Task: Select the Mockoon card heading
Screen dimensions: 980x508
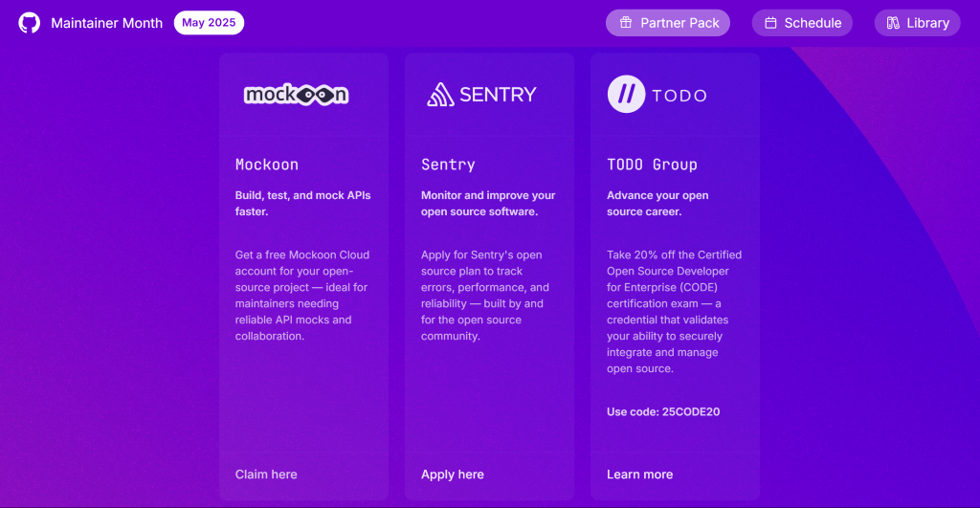Action: point(267,165)
